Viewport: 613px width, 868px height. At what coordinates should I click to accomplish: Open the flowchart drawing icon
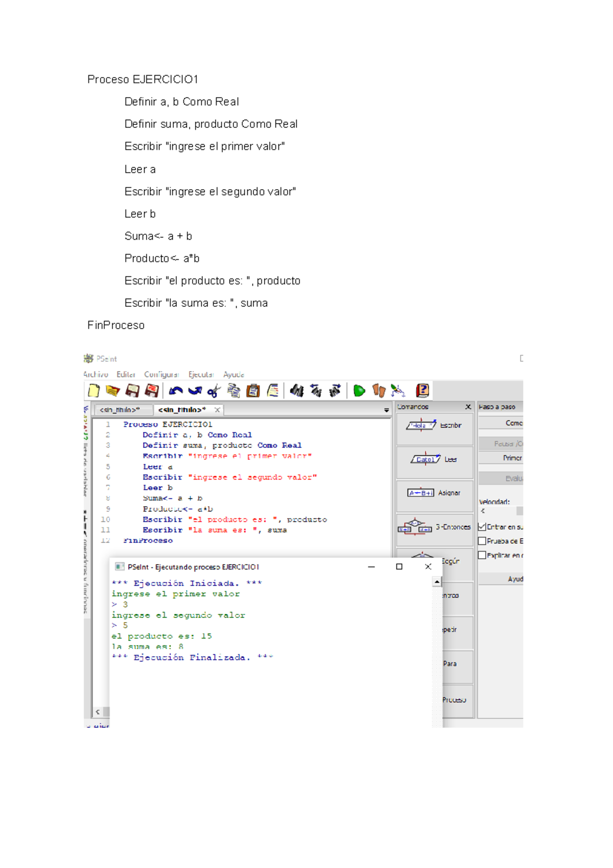[x=398, y=391]
